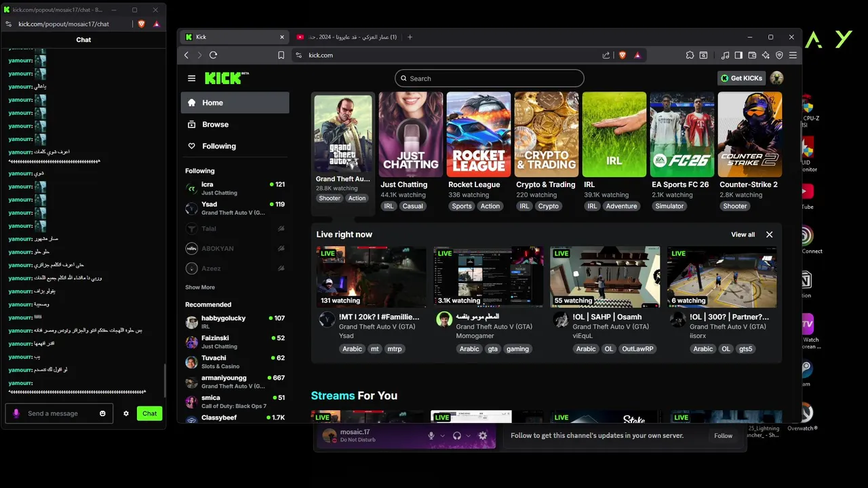The height and width of the screenshot is (488, 868).
Task: Click the Brave Shields lion icon in the Kick address bar
Action: point(623,55)
